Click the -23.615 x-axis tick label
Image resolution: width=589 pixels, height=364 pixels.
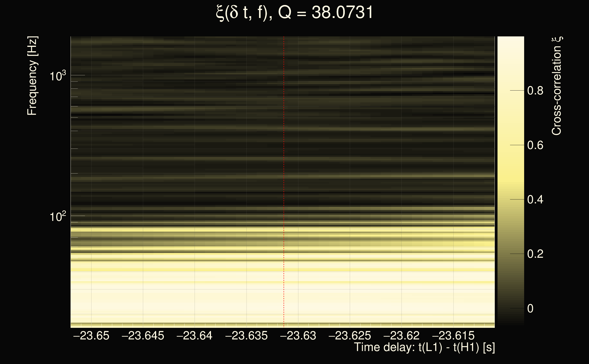(453, 336)
